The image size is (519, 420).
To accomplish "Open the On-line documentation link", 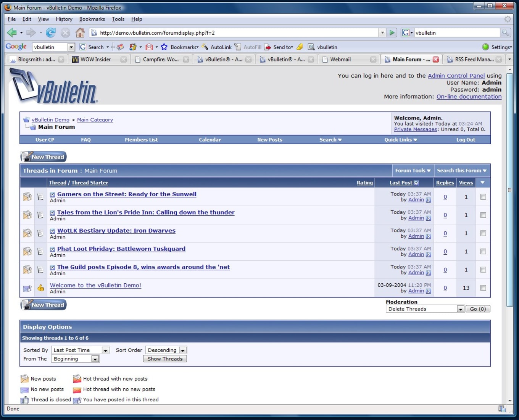I will 469,97.
